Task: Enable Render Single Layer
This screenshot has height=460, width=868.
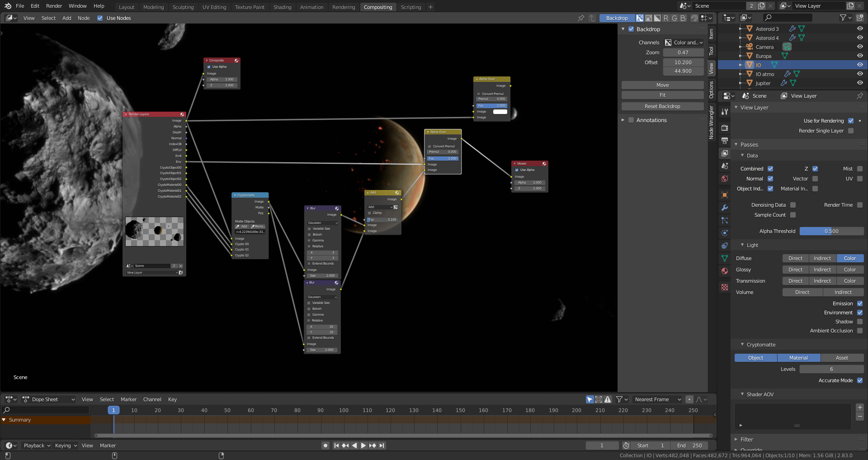Action: [851, 131]
